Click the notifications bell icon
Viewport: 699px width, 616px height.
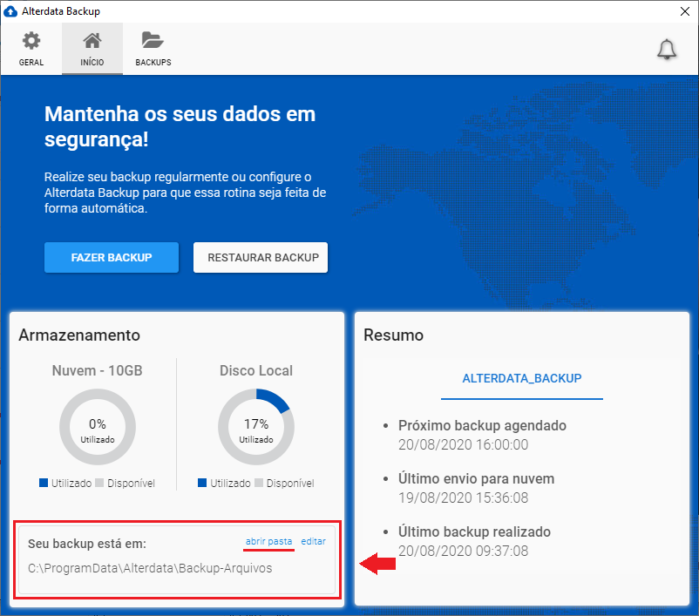tap(667, 49)
